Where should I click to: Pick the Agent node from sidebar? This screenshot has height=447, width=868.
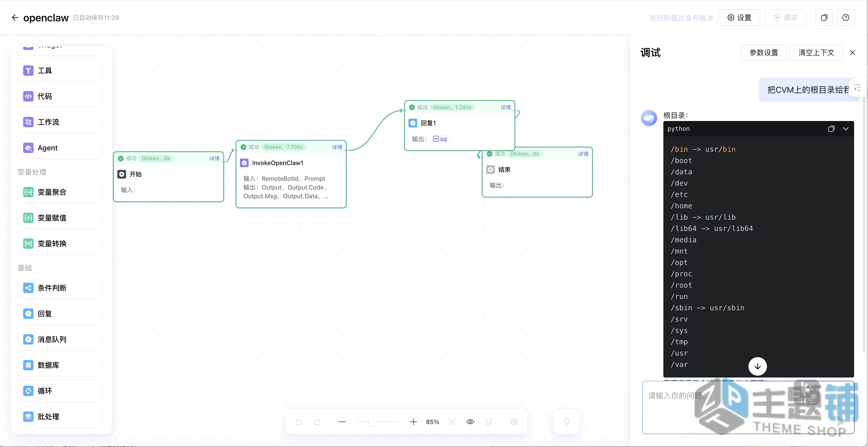pos(60,148)
